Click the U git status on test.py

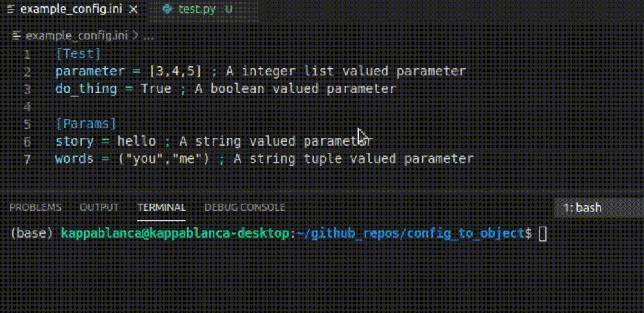click(228, 10)
